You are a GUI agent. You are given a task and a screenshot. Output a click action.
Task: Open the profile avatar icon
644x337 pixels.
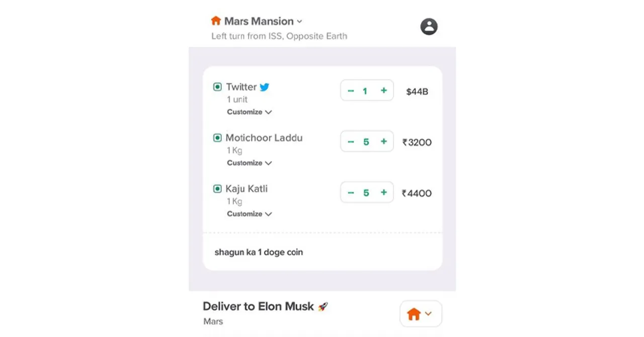(428, 26)
